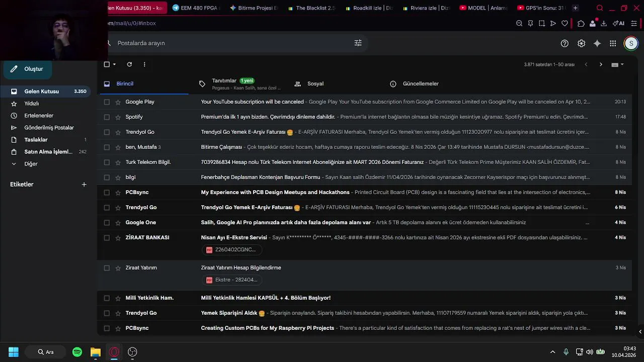Go to next page of emails

(601, 64)
